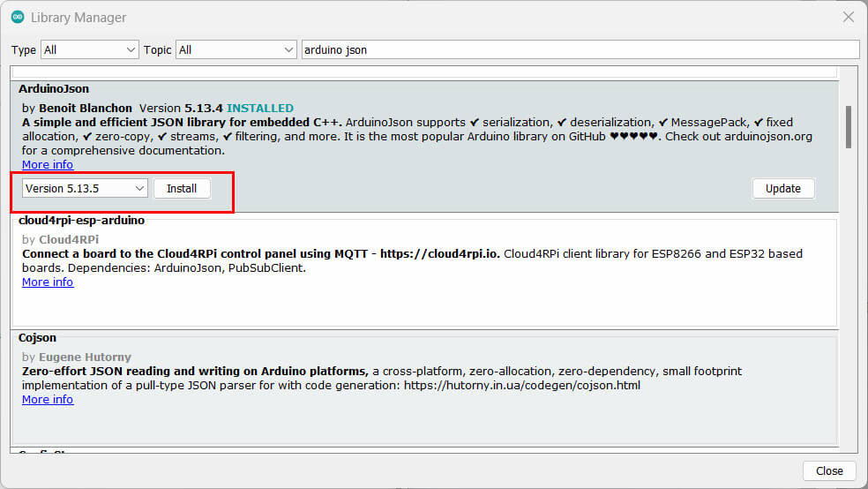868x489 pixels.
Task: Click the Install button for ArduinoJson
Action: [182, 188]
